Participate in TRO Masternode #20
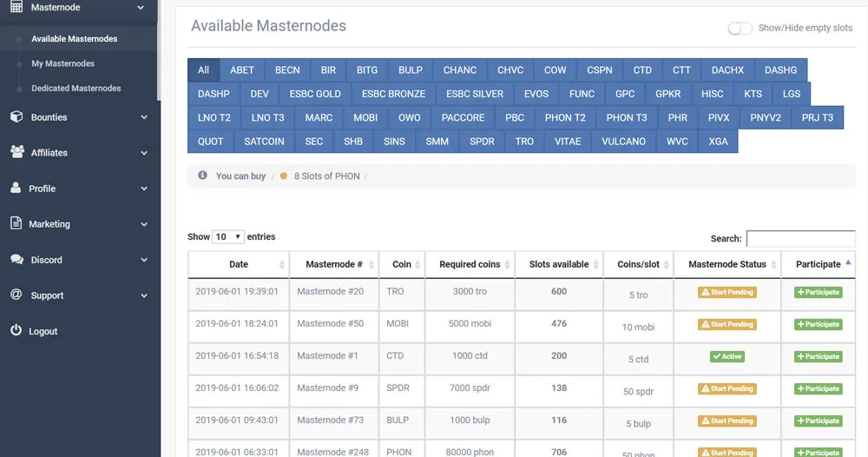Screen dimensions: 868x457 click(x=819, y=292)
